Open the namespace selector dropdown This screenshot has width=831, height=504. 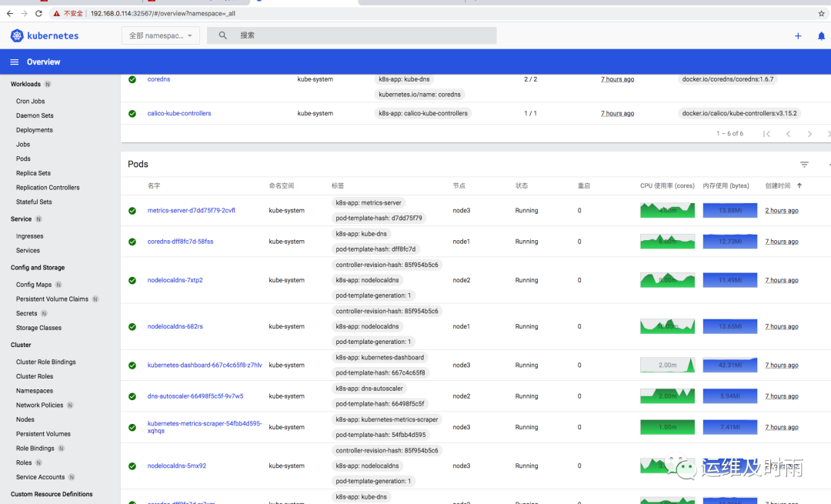[x=161, y=35]
